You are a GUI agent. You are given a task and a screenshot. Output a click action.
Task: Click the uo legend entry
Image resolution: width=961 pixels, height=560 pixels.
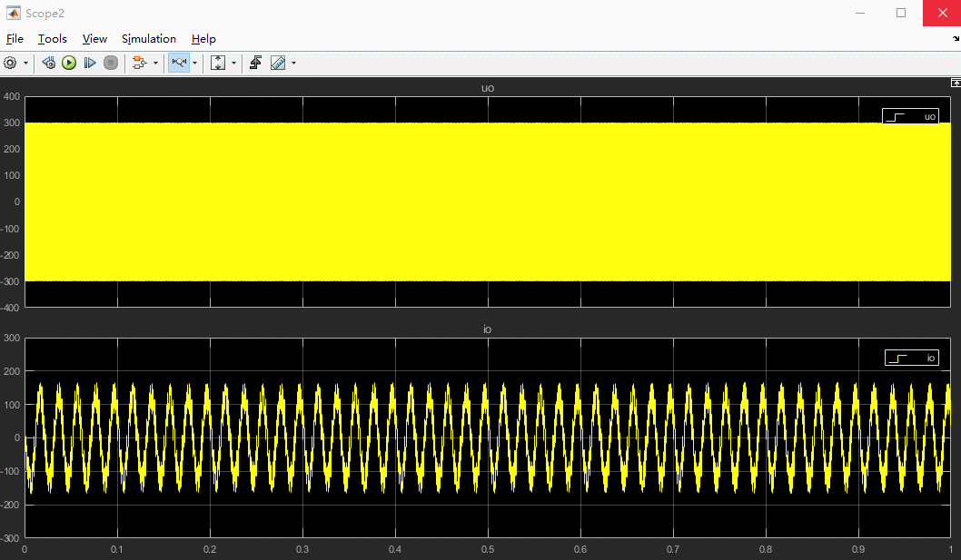[911, 116]
